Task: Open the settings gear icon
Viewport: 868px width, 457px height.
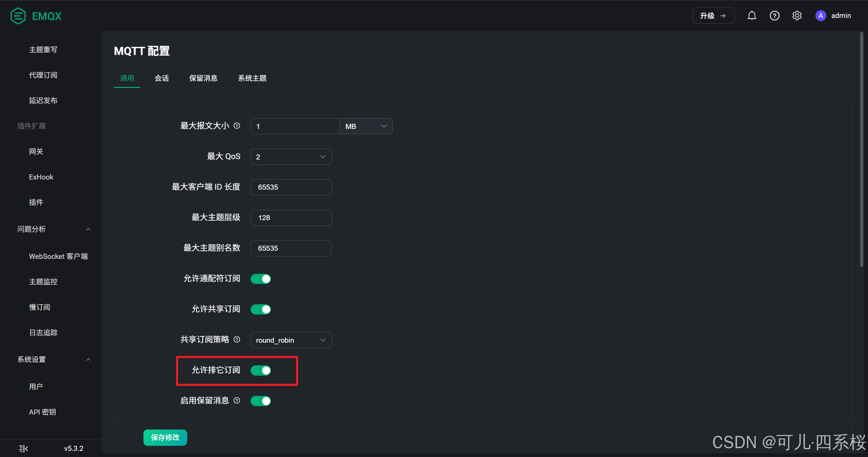Action: click(x=797, y=16)
